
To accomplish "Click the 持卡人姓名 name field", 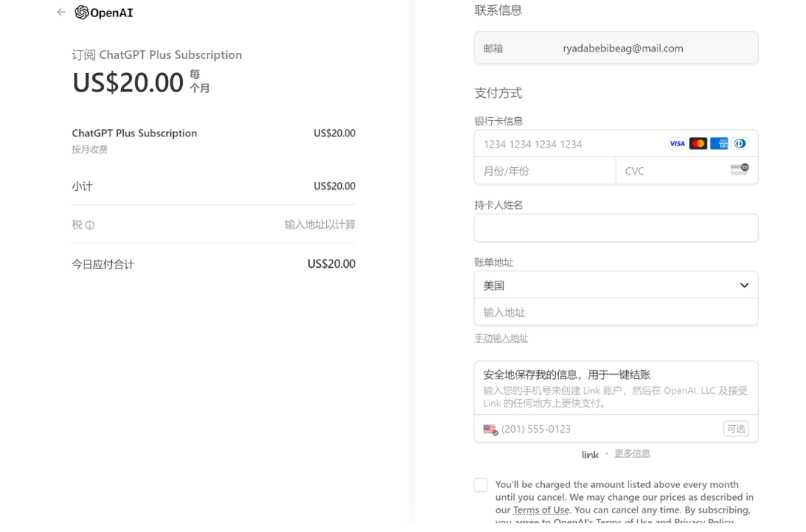I will tap(616, 228).
